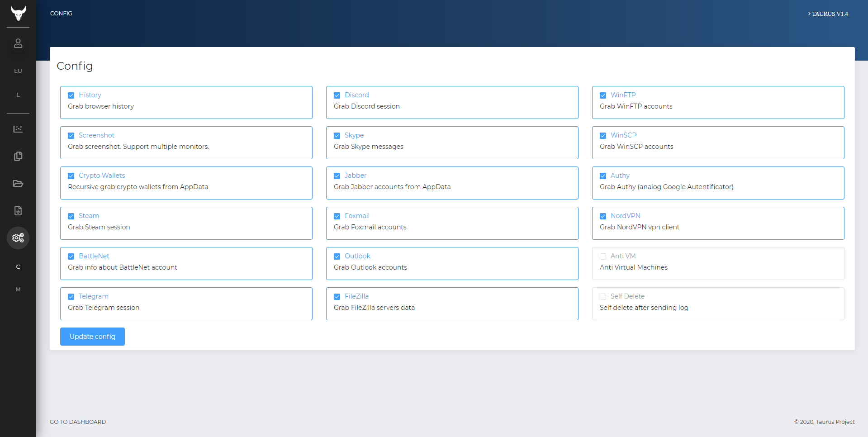Toggle the Skype checkbox
Screen dimensions: 868x437
(337, 136)
